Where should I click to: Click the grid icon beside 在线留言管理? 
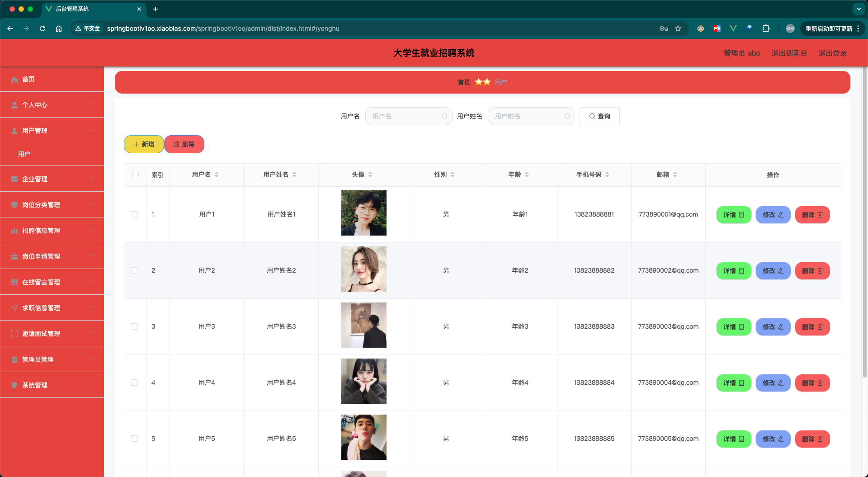tap(14, 282)
